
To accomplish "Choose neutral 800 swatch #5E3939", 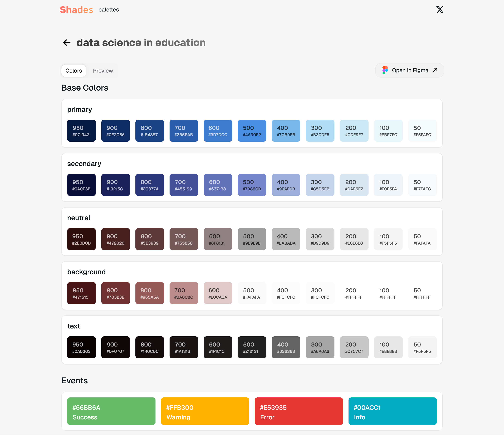I will 150,239.
